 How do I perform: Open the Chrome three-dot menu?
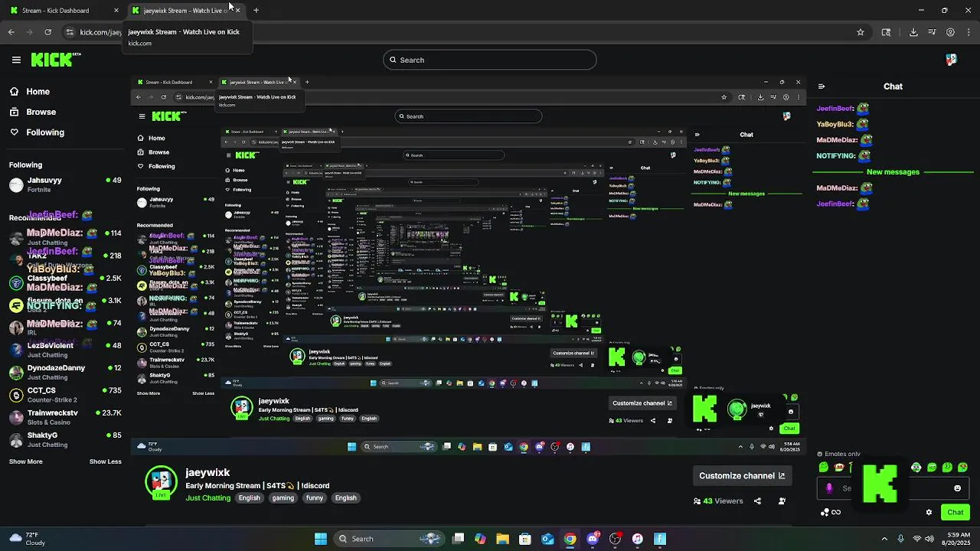(968, 32)
